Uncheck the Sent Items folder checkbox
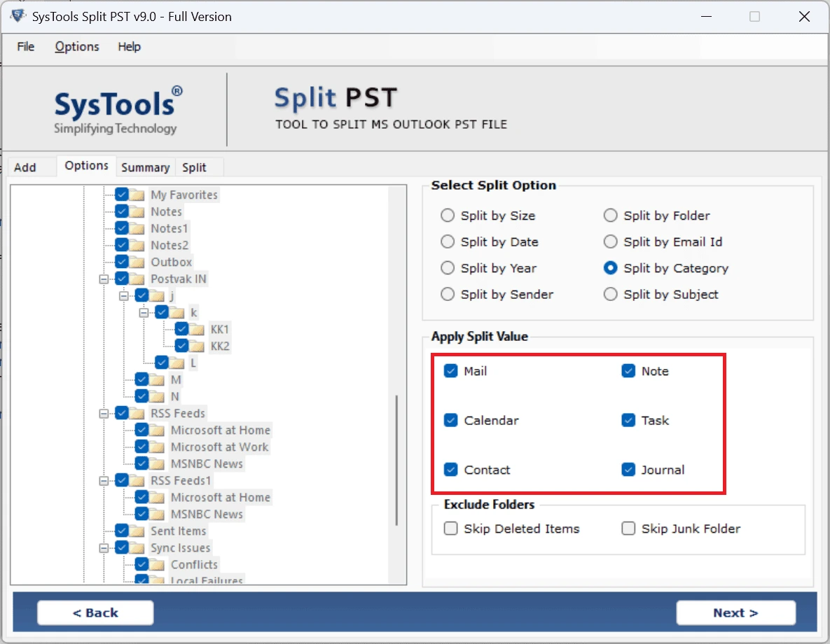The image size is (830, 644). coord(122,531)
